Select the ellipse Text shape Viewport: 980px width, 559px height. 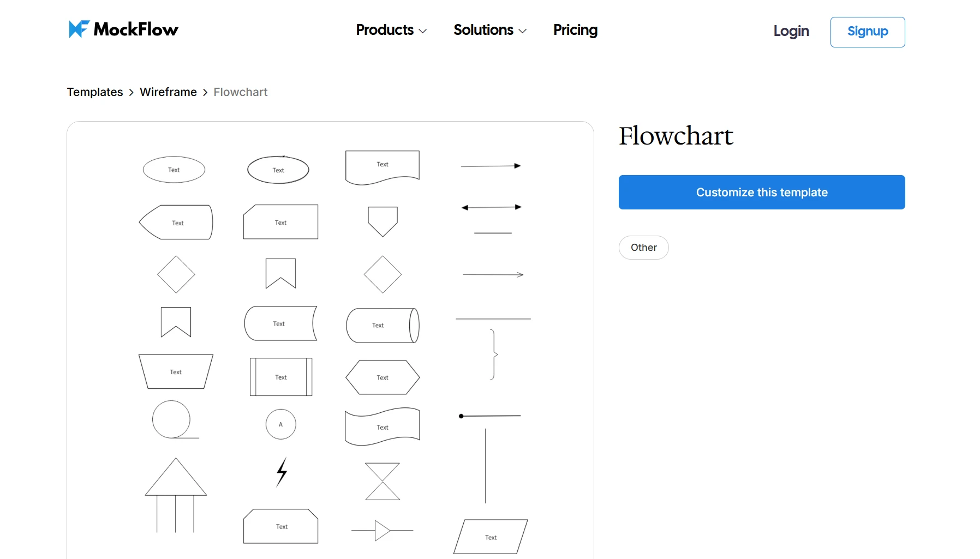(174, 170)
